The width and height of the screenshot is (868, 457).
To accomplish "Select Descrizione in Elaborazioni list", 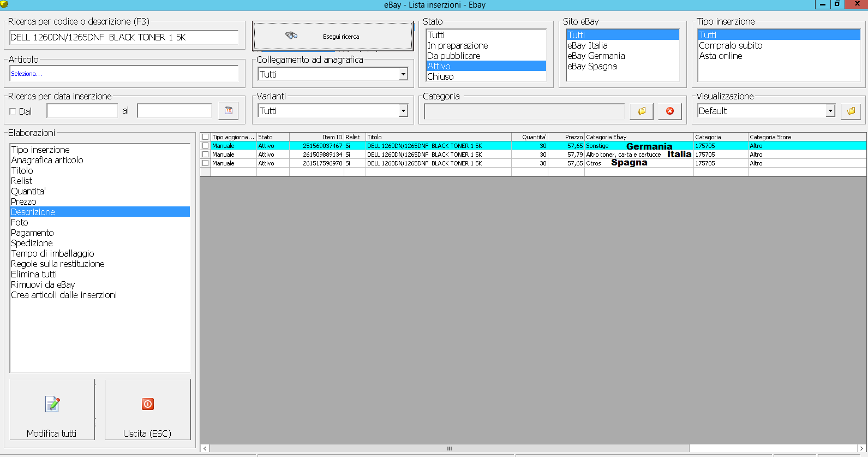I will (100, 212).
